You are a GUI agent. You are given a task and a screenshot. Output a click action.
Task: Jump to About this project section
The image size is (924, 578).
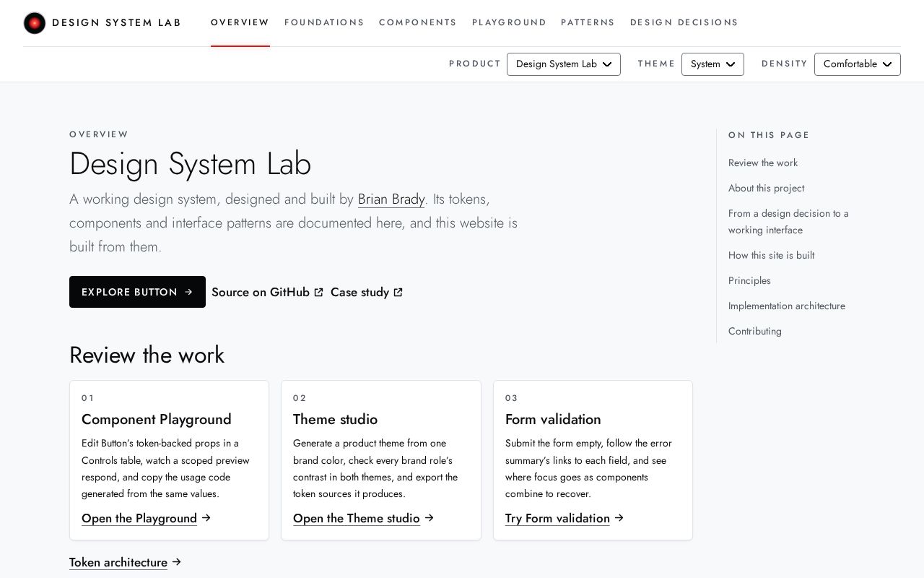[766, 189]
